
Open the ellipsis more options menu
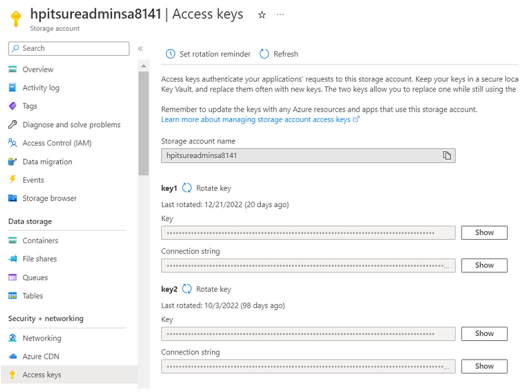(280, 14)
